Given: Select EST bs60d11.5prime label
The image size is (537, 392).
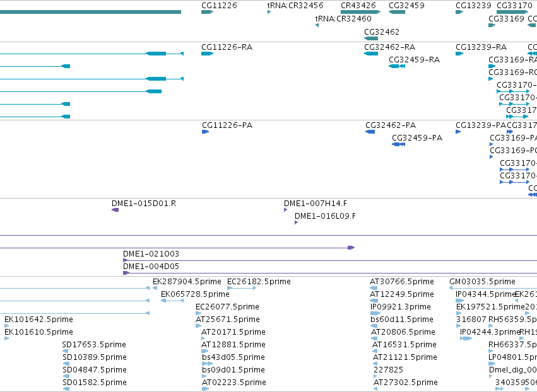Looking at the screenshot, I should click(402, 320).
